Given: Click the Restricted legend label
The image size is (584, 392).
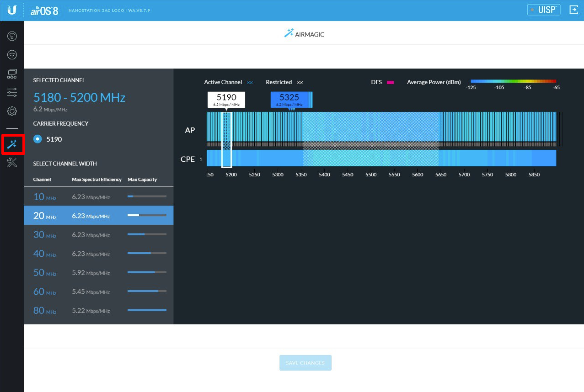Looking at the screenshot, I should coord(279,82).
